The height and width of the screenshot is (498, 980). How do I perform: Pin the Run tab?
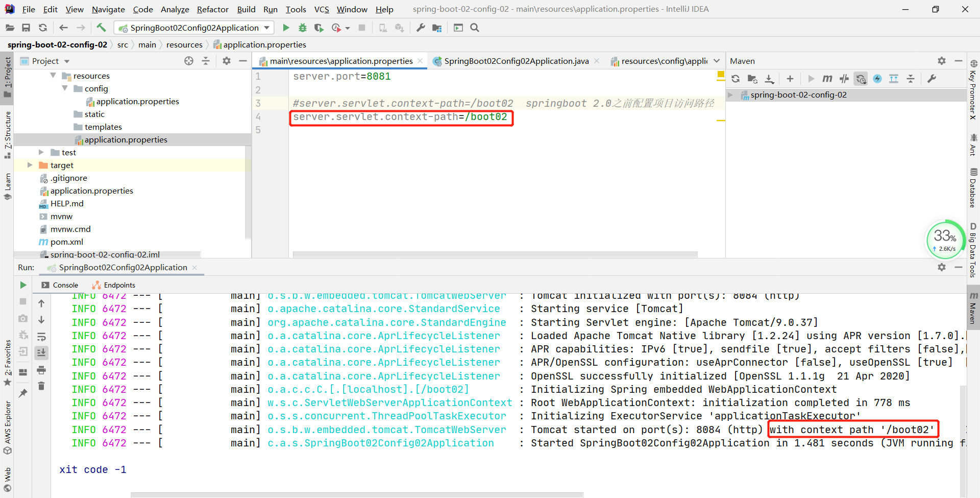23,393
